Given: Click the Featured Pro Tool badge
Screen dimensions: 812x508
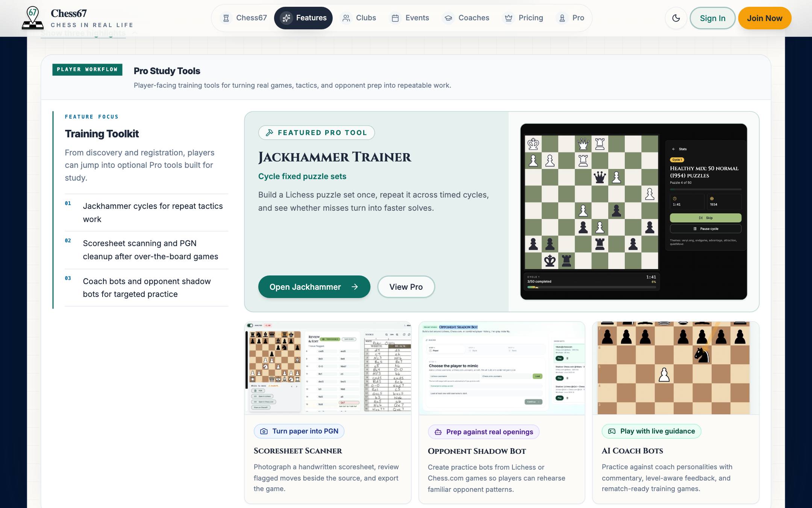Looking at the screenshot, I should (x=317, y=132).
